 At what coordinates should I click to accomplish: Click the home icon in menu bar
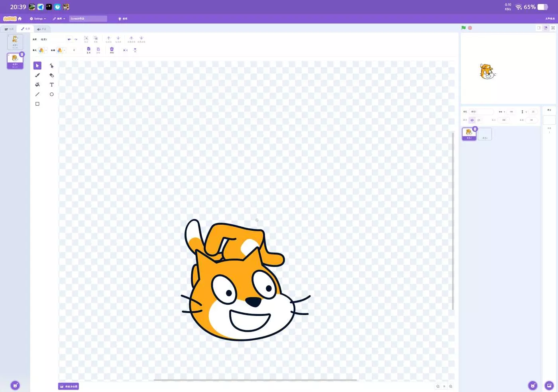tap(20, 19)
